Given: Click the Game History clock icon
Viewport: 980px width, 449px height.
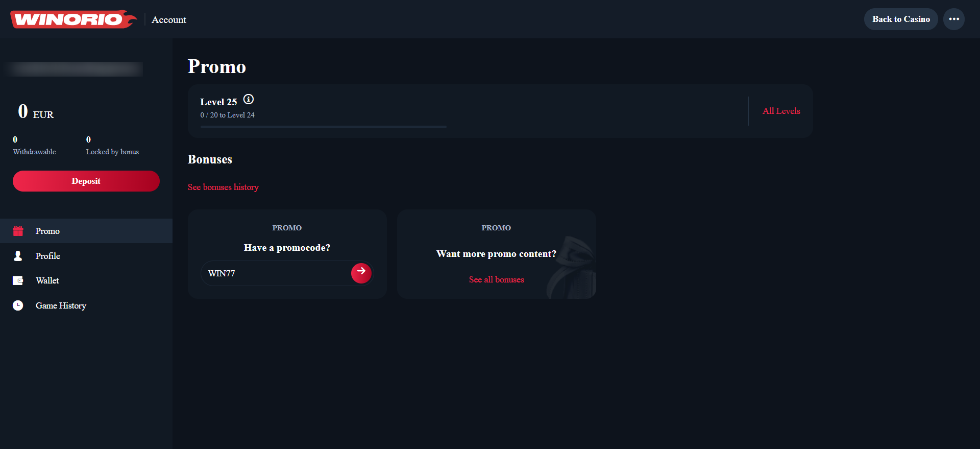Looking at the screenshot, I should (x=18, y=305).
